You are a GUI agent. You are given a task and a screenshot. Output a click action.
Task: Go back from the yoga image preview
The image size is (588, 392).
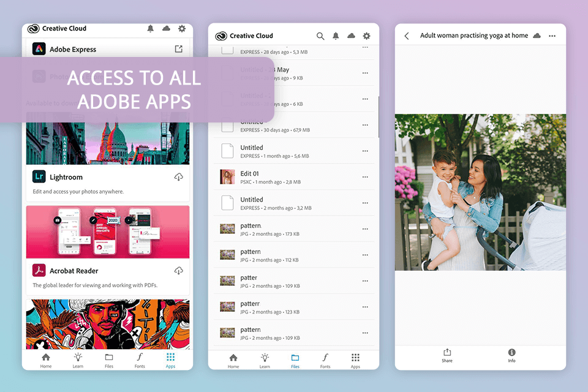(x=407, y=36)
